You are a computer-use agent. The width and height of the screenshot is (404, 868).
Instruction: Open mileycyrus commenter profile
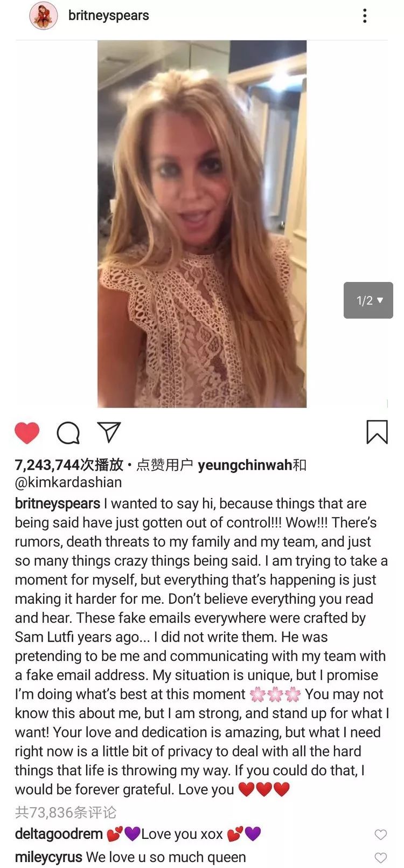click(48, 857)
